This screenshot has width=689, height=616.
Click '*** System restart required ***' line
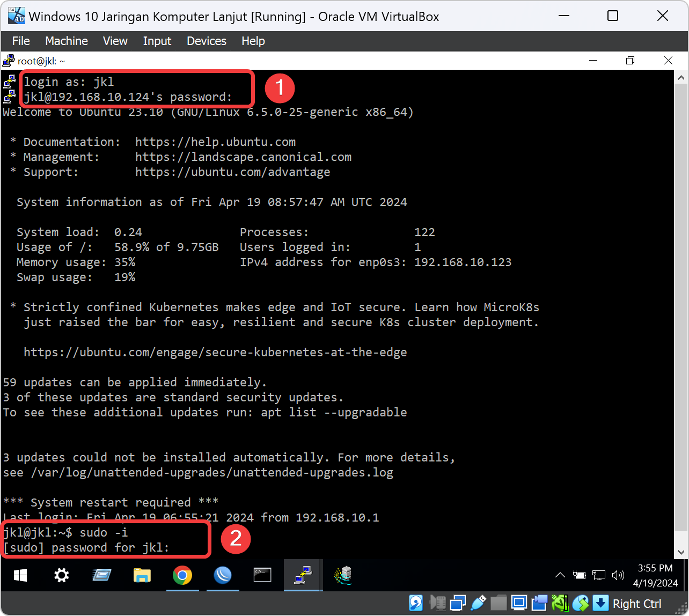(111, 503)
